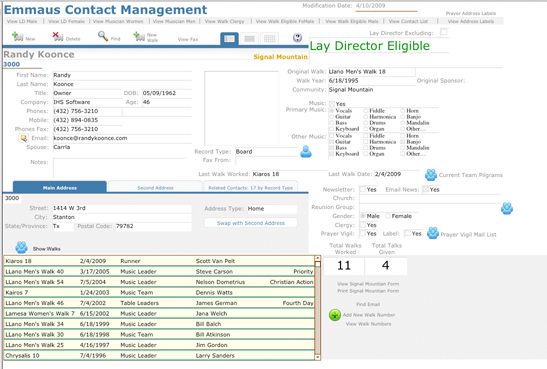
Task: Click Prayer Address Labels link
Action: tap(471, 13)
